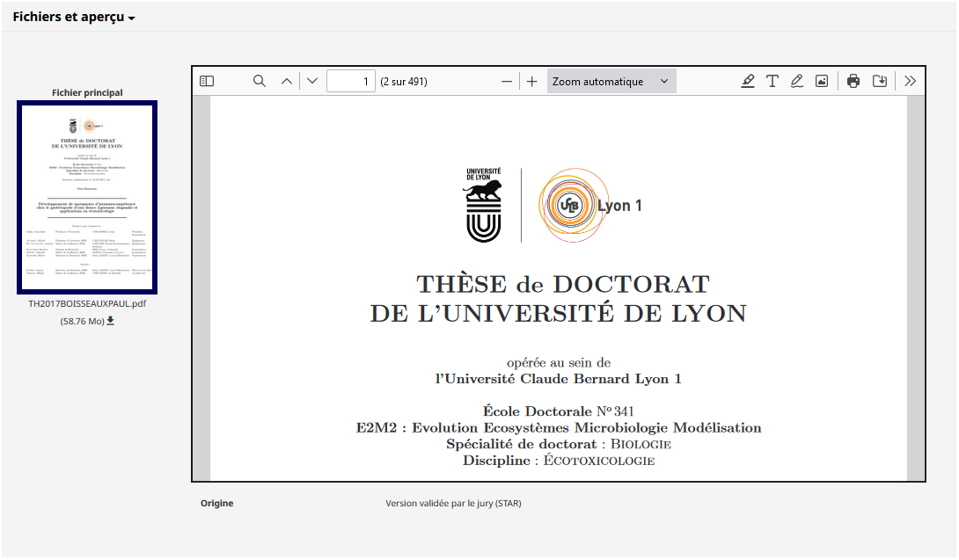Image resolution: width=959 pixels, height=560 pixels.
Task: Click Spécialité de doctorat : Biologie line
Action: tap(559, 444)
